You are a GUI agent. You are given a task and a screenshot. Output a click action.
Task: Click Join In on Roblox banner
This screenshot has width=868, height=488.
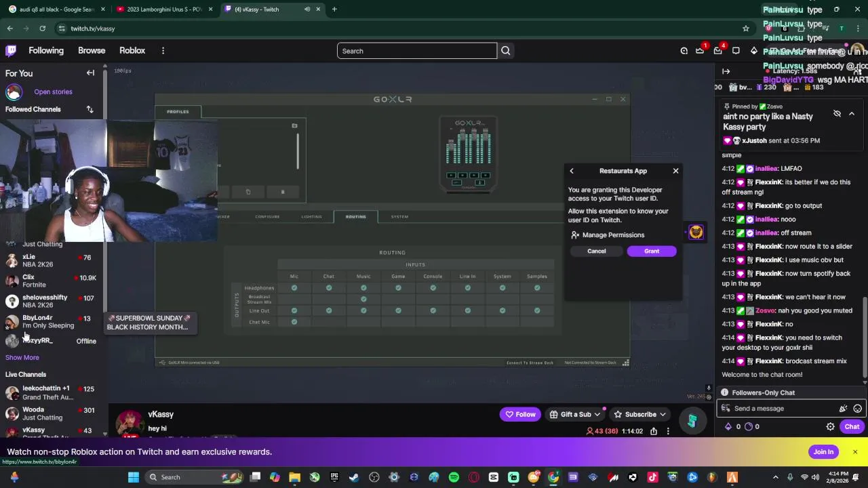[x=823, y=452]
